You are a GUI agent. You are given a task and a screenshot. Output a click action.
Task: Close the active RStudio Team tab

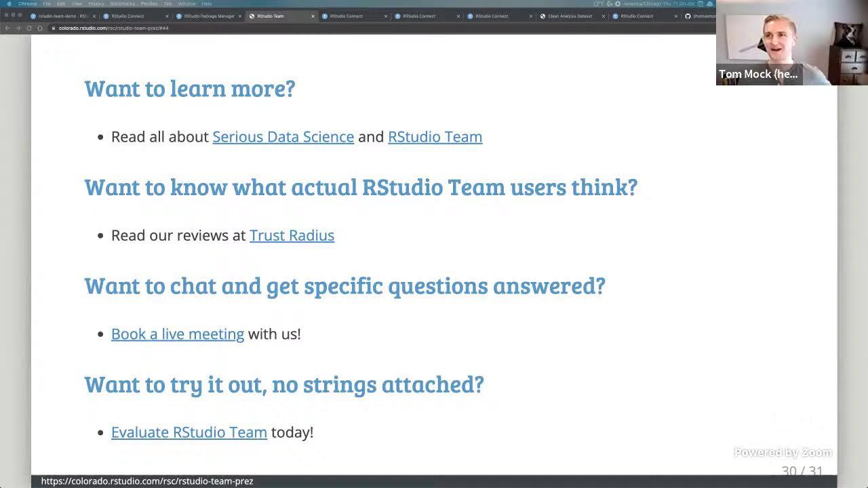312,16
